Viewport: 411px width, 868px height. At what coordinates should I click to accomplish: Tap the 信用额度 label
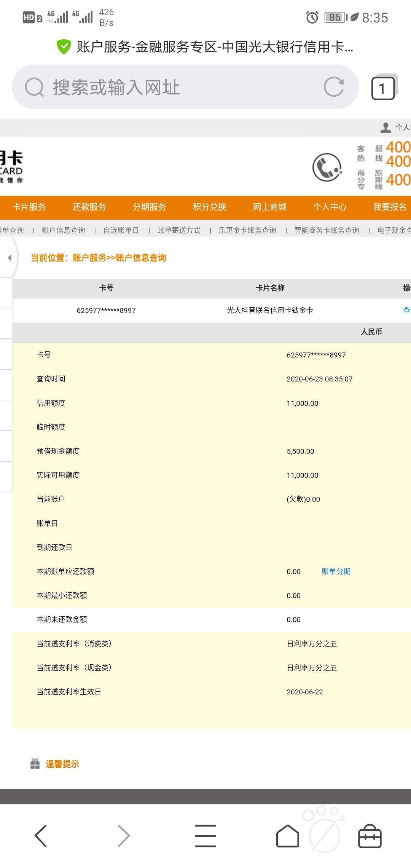51,403
